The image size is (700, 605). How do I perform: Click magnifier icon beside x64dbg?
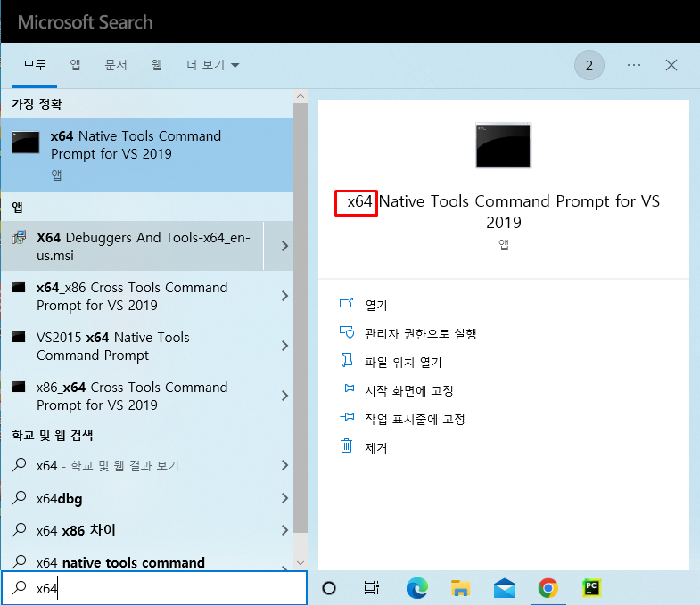[19, 497]
